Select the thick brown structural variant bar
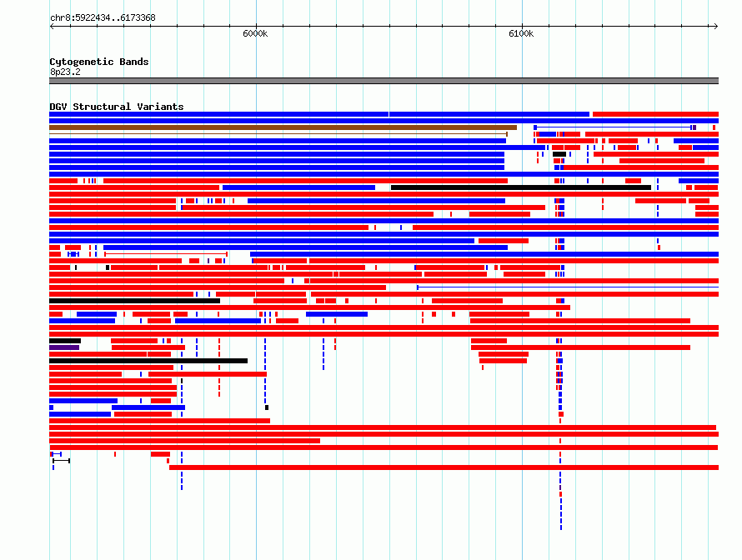The width and height of the screenshot is (742, 560). pos(283,127)
